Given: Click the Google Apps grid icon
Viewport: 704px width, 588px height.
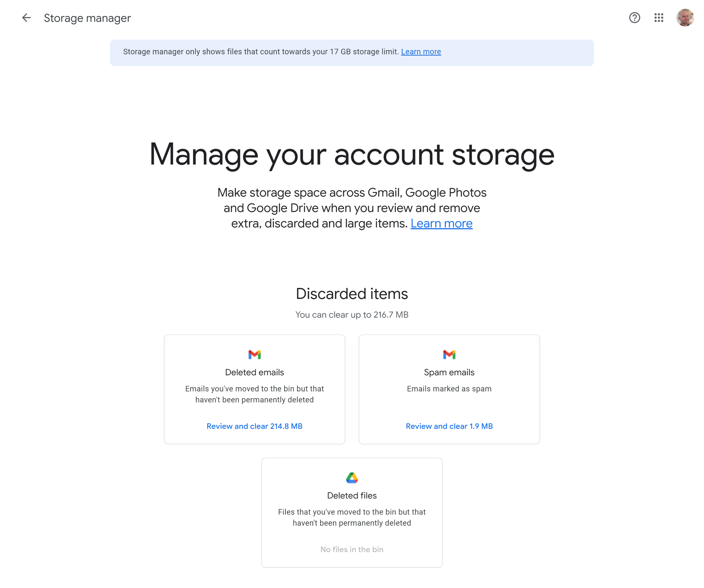Looking at the screenshot, I should pyautogui.click(x=659, y=17).
